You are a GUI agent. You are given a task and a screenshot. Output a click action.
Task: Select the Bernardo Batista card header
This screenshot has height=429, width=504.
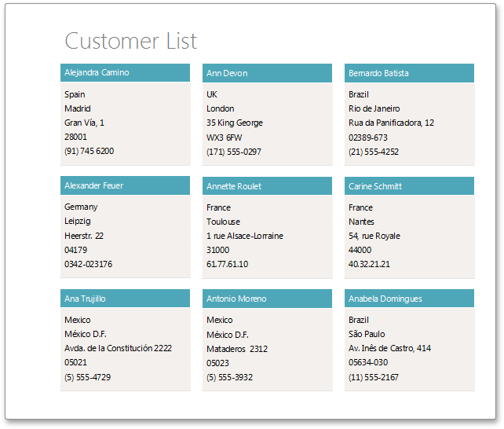(x=409, y=73)
